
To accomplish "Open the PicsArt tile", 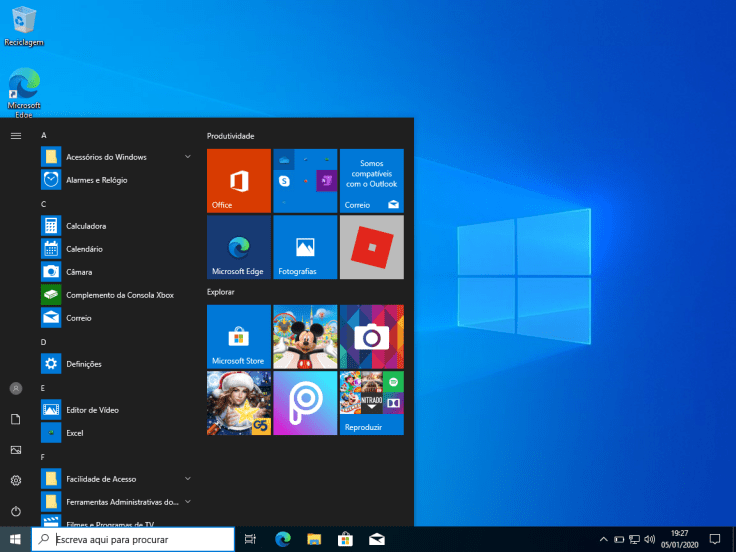I will 305,403.
